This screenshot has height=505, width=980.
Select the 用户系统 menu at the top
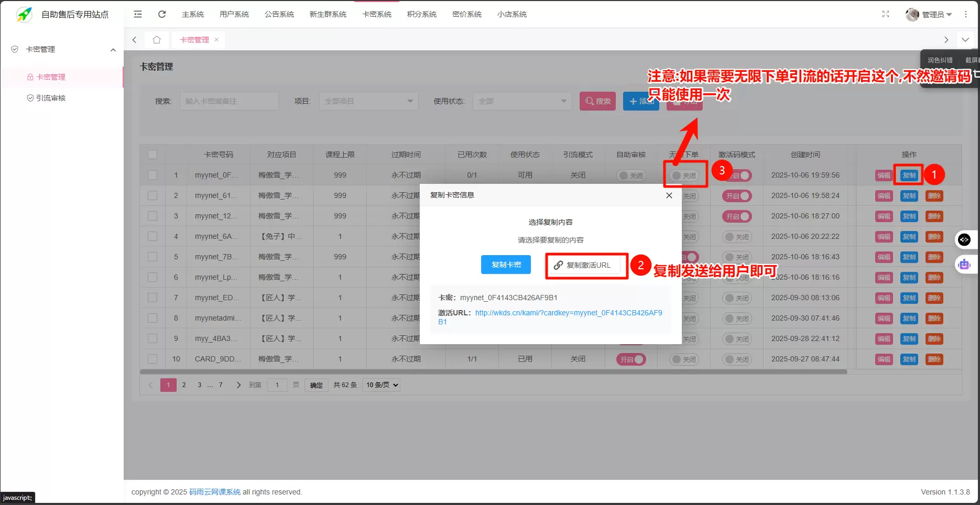(x=234, y=14)
